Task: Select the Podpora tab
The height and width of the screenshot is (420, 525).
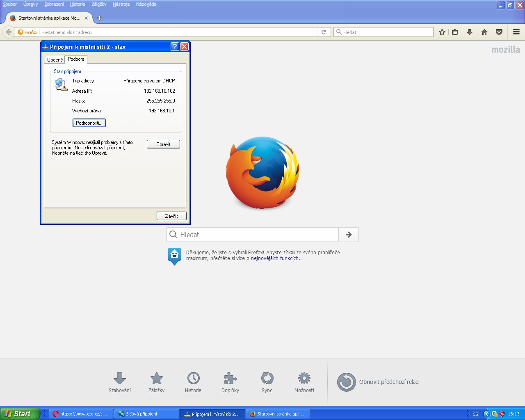Action: tap(76, 59)
